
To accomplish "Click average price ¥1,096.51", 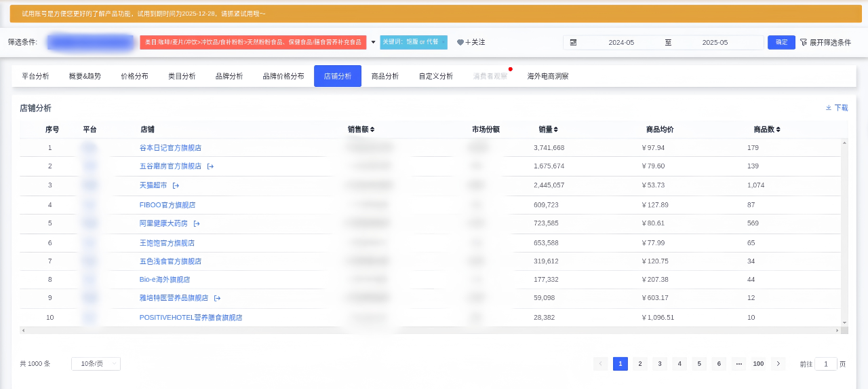I will [x=658, y=317].
